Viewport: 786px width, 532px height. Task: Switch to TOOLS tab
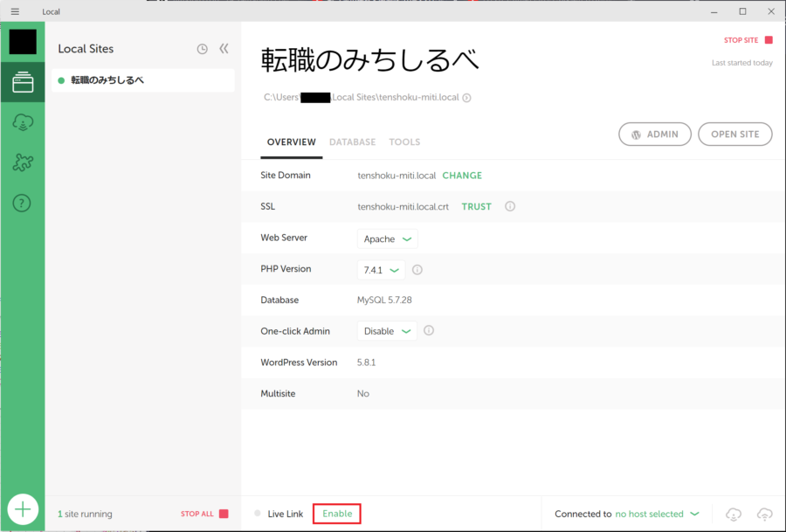click(404, 142)
